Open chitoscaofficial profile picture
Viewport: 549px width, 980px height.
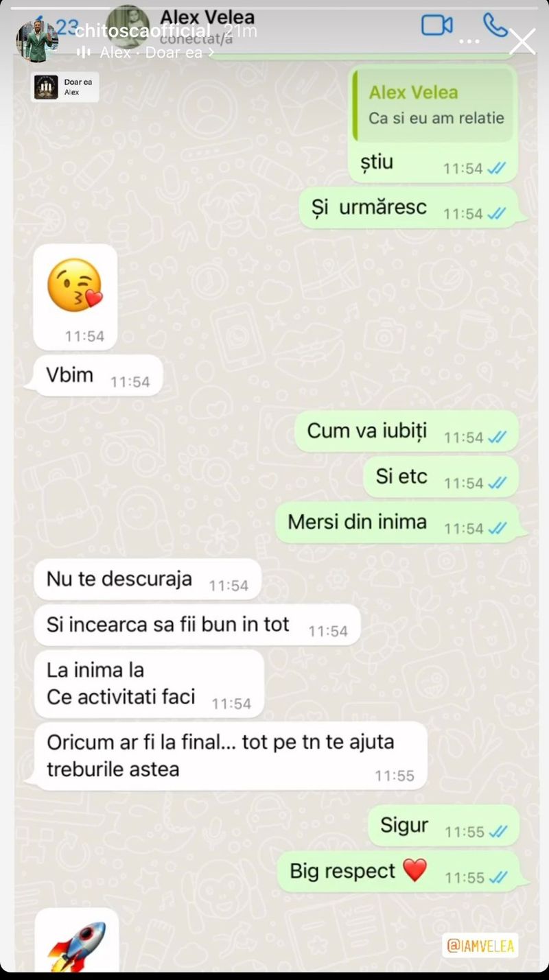pos(36,41)
